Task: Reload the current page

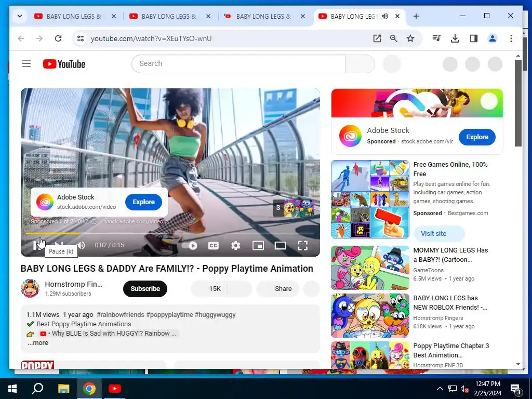Action: [x=58, y=38]
